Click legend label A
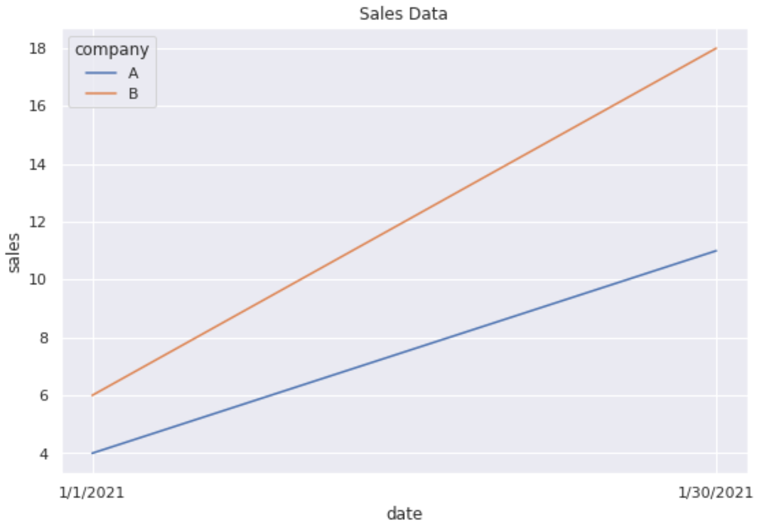 (133, 74)
